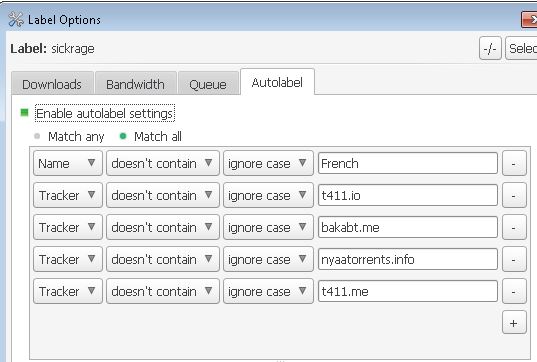The height and width of the screenshot is (362, 537).
Task: Open the Queue tab
Action: tap(208, 84)
